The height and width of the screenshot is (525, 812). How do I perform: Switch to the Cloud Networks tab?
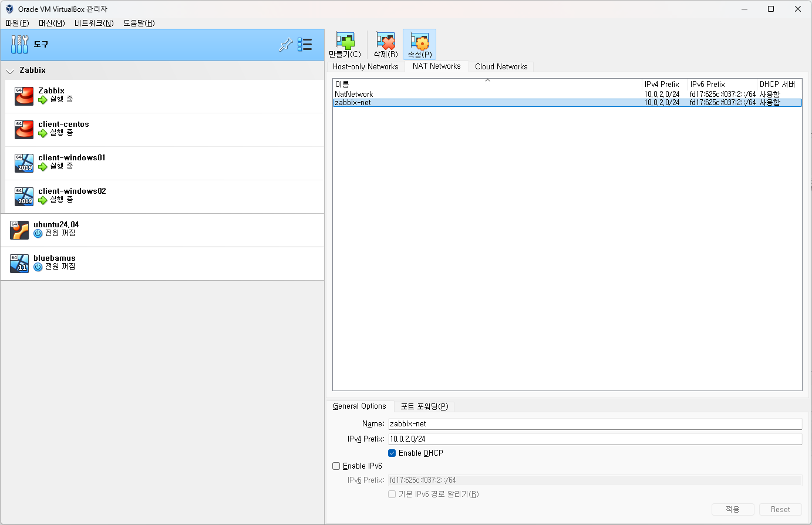pyautogui.click(x=501, y=66)
